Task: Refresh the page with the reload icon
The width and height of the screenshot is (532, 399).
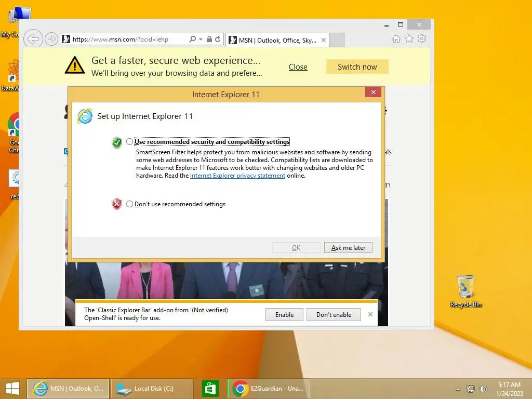Action: [218, 39]
